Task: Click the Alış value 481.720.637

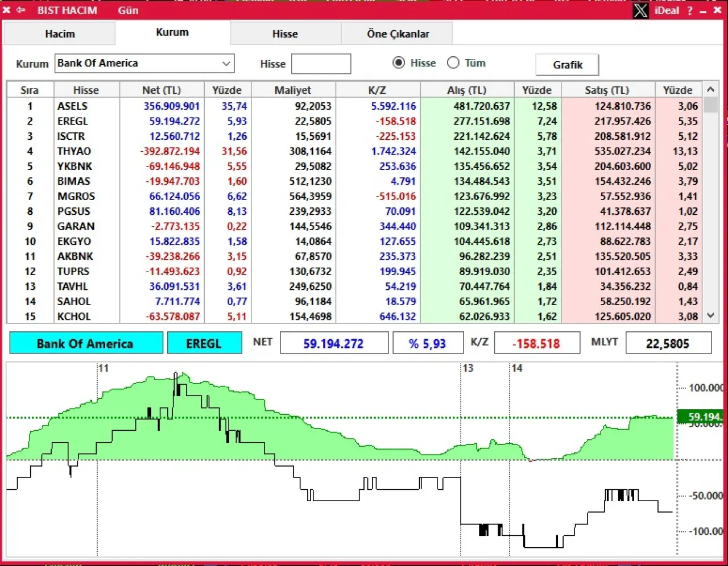Action: point(482,106)
